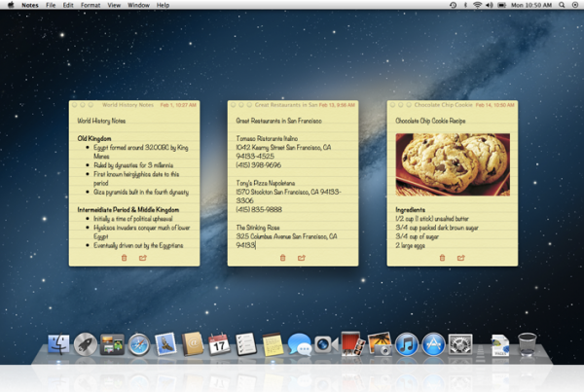Open the Trash in the Dock
Viewport: 584px width, 392px height.
(x=527, y=344)
